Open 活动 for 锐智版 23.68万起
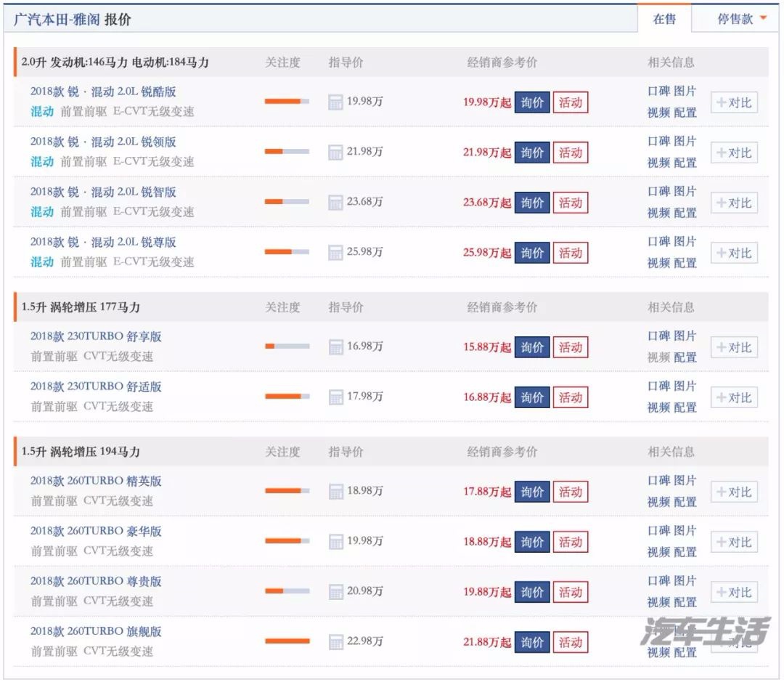This screenshot has width=784, height=682. click(571, 203)
